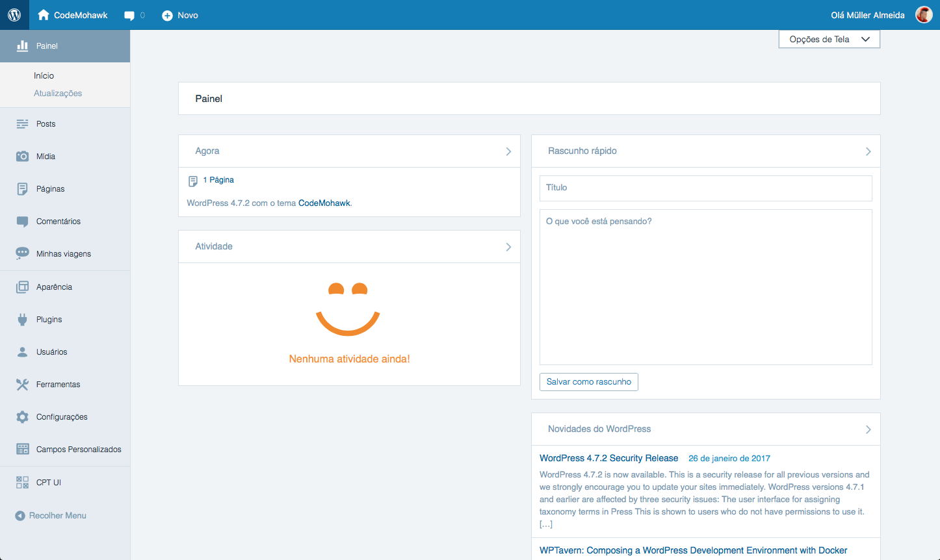The width and height of the screenshot is (940, 560).
Task: Click Salvar como rascunho button
Action: pos(589,382)
